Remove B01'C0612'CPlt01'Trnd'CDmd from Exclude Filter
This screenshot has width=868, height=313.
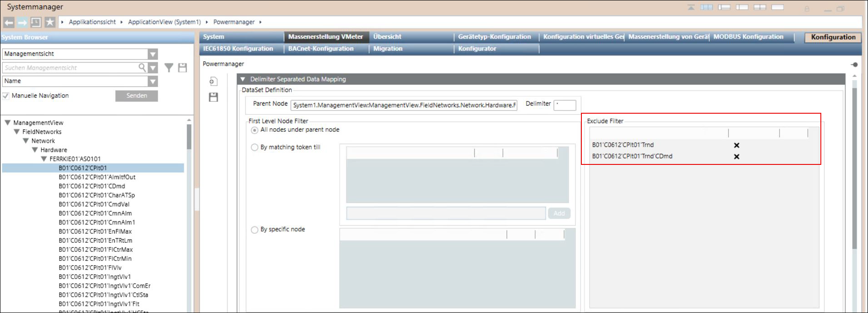[736, 157]
